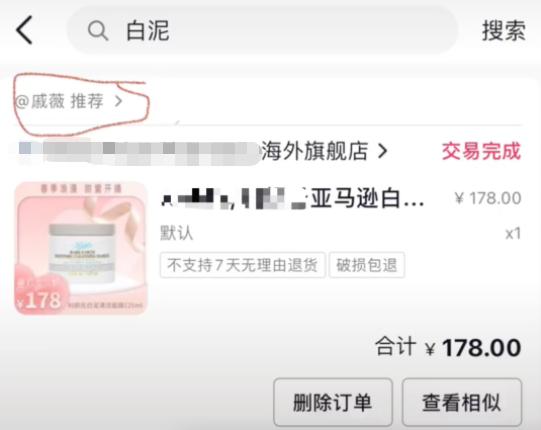541x430 pixels.
Task: Focus the 白泥 search field
Action: (x=262, y=31)
